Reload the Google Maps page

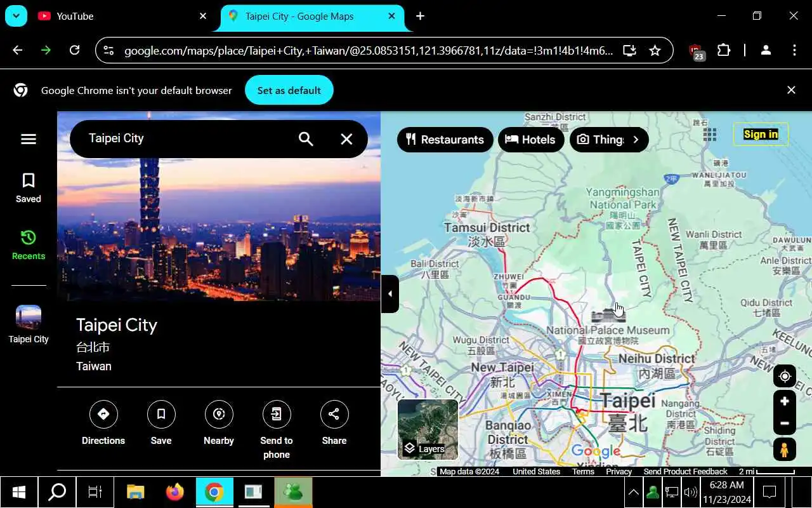[x=74, y=50]
